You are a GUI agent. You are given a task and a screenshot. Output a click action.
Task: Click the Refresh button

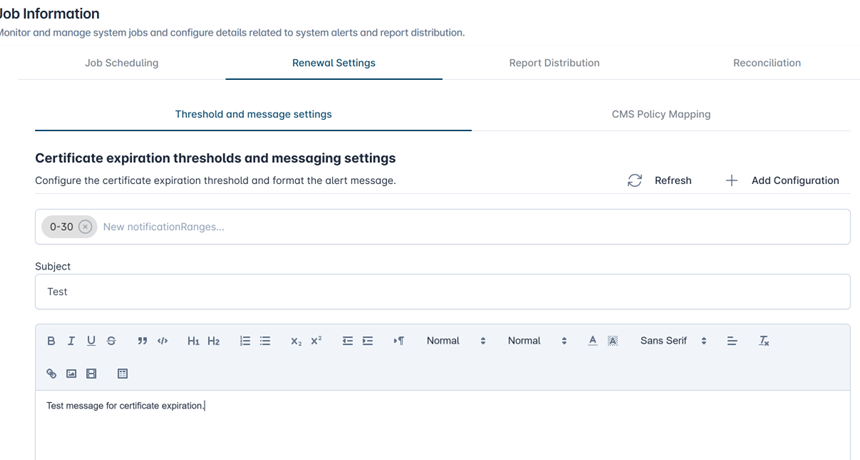tap(660, 181)
